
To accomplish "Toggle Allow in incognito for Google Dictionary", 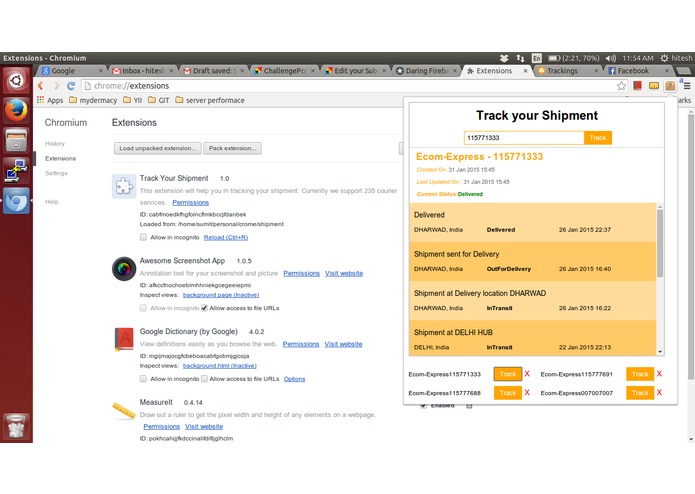I will click(x=143, y=378).
